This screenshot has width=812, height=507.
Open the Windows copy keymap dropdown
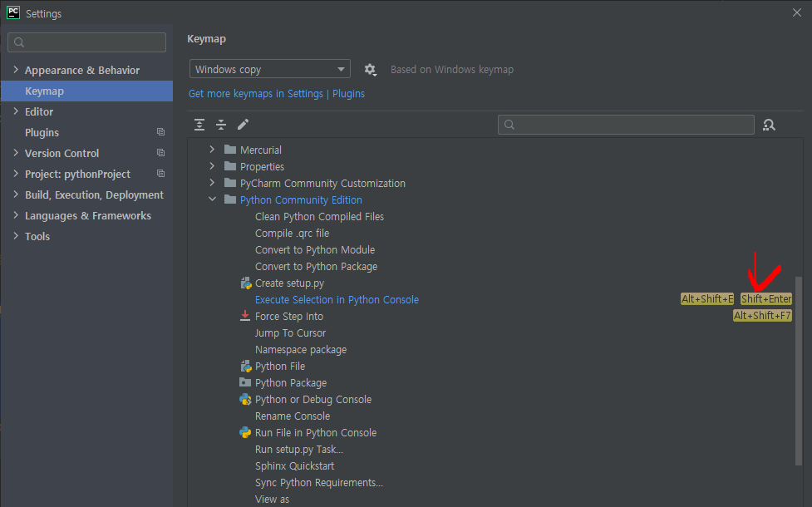[x=270, y=69]
